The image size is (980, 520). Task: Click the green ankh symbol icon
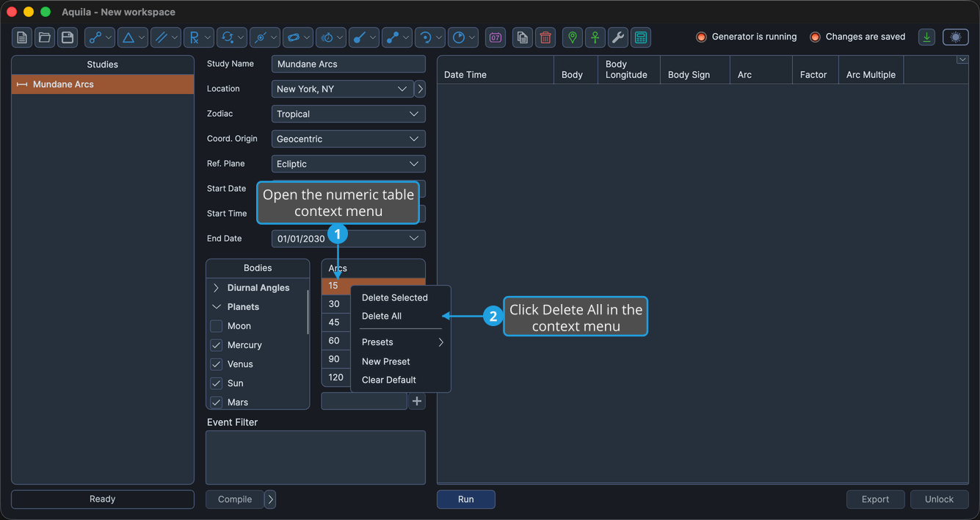[595, 37]
